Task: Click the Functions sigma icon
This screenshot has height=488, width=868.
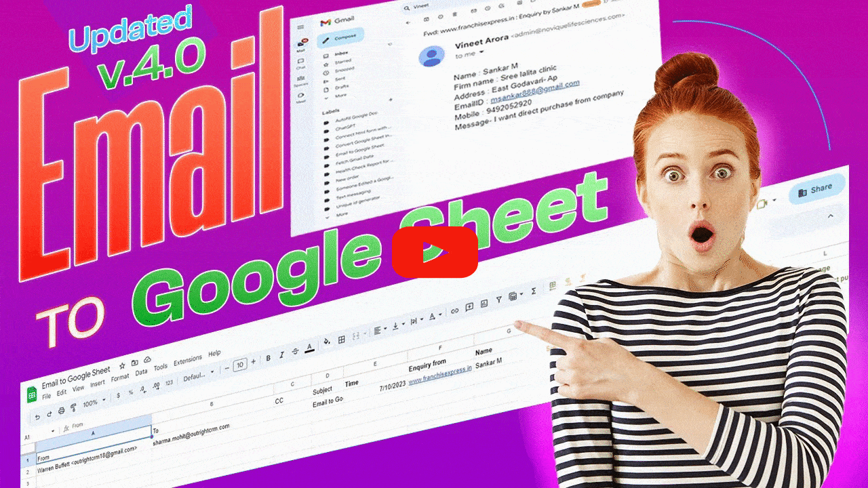Action: [x=533, y=291]
